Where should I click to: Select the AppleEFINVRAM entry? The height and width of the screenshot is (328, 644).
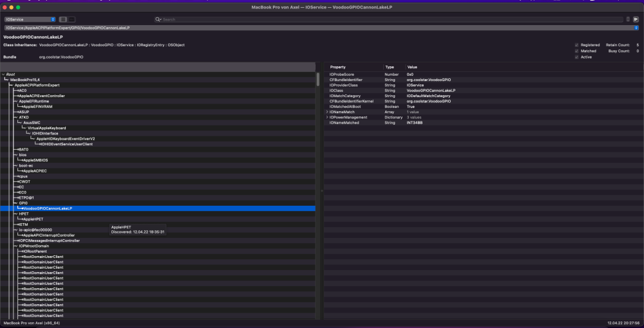tap(38, 107)
